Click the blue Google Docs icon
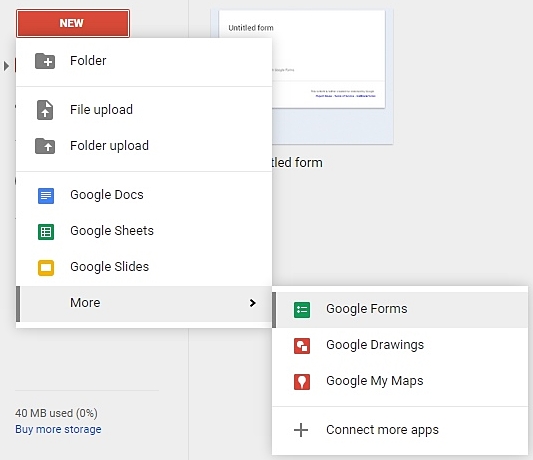This screenshot has height=460, width=533. tap(46, 196)
